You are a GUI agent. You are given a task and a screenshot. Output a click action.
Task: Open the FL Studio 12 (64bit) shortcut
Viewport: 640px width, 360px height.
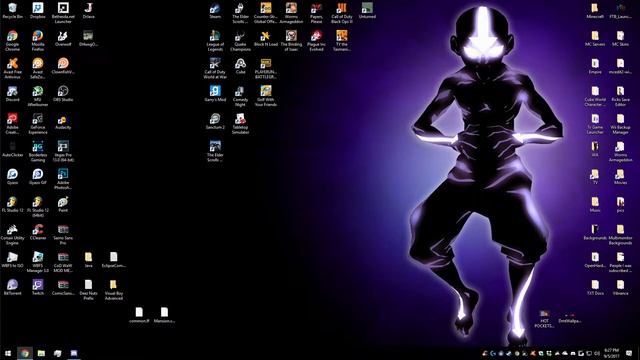(38, 207)
